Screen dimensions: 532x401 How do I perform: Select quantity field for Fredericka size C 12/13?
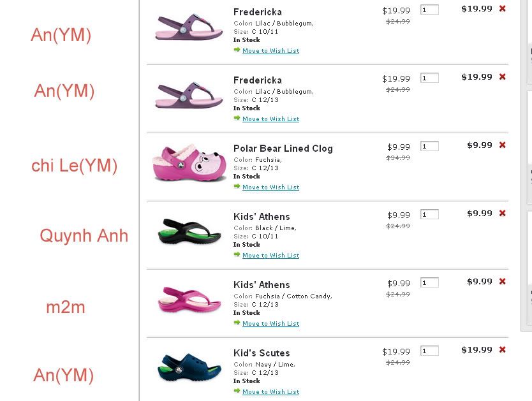click(x=429, y=78)
